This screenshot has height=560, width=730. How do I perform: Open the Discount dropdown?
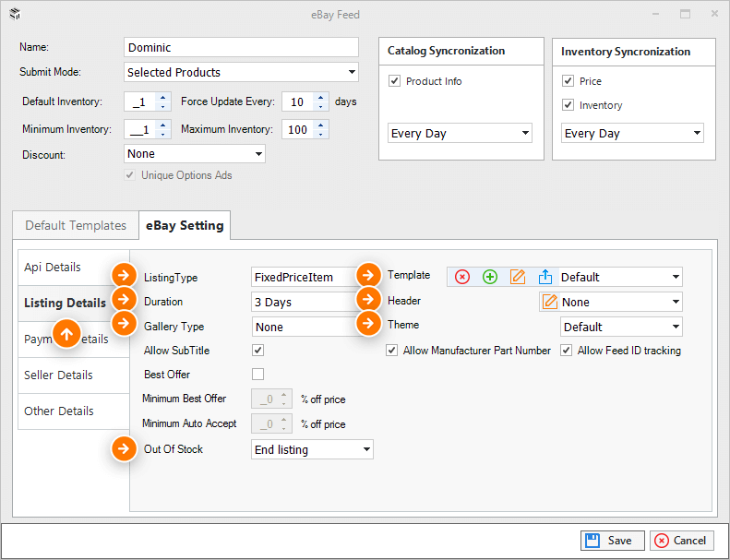(195, 154)
